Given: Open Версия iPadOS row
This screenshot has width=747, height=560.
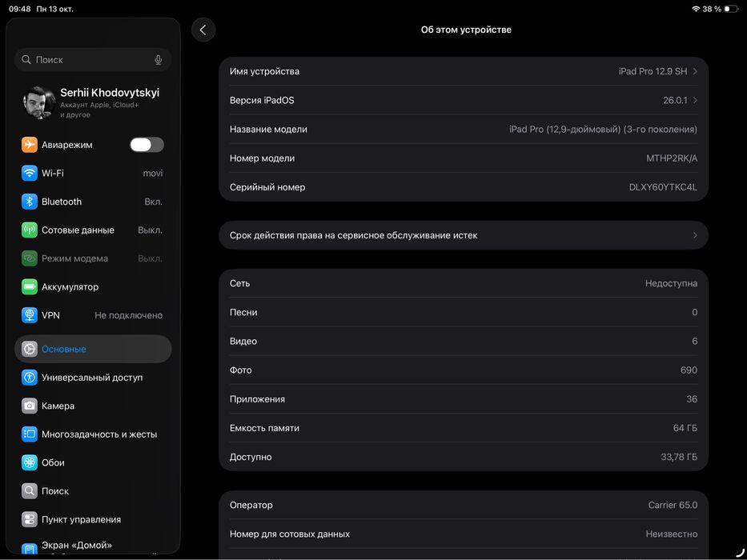Looking at the screenshot, I should click(464, 101).
